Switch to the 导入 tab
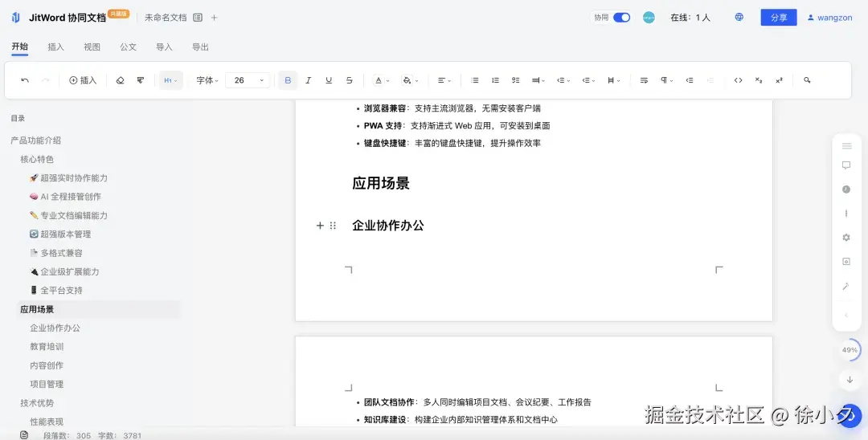This screenshot has width=868, height=440. pos(164,47)
